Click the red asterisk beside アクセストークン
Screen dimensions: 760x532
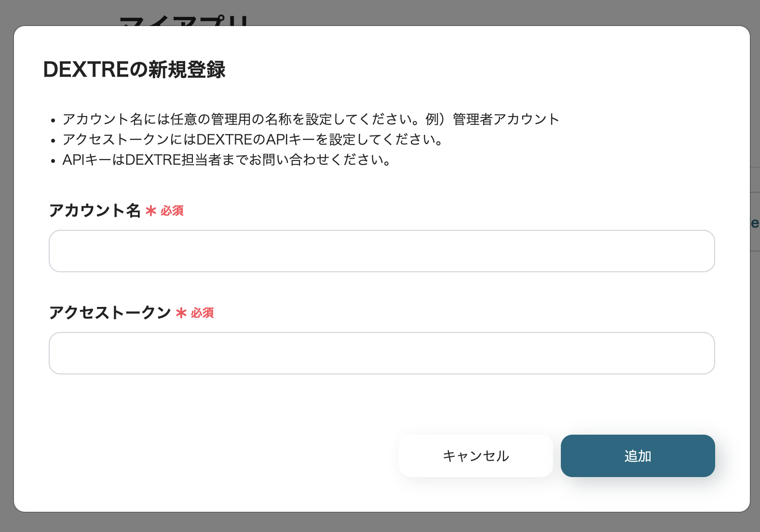pyautogui.click(x=181, y=313)
